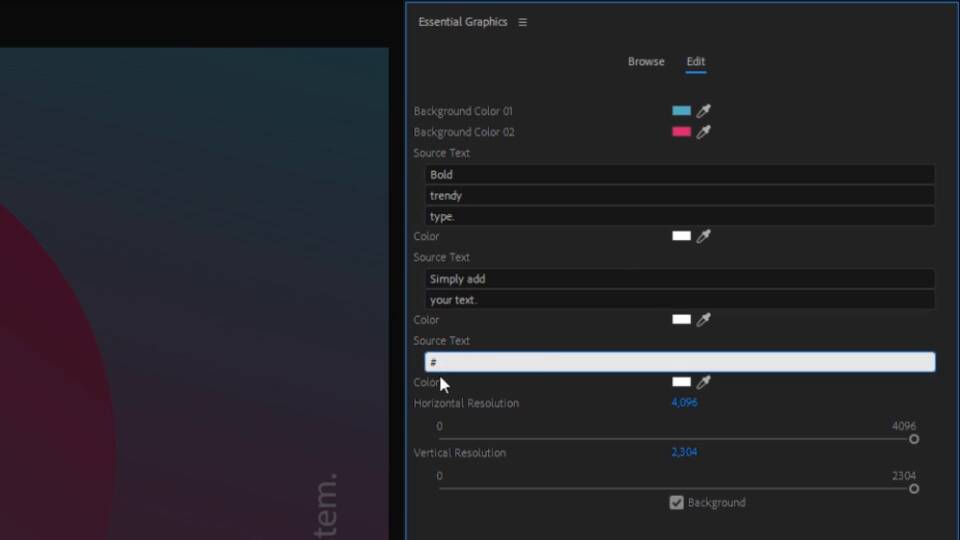960x540 pixels.
Task: Open the white swatch below the '#' field
Action: [681, 382]
